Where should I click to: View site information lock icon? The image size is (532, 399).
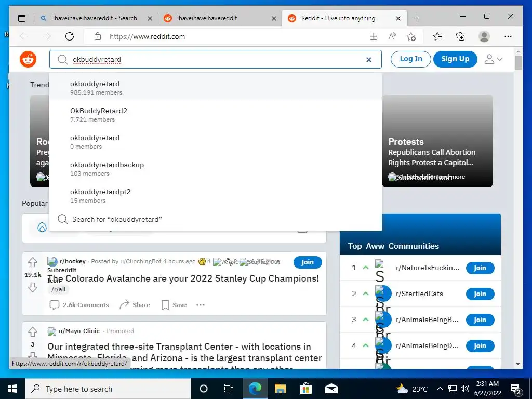click(97, 36)
